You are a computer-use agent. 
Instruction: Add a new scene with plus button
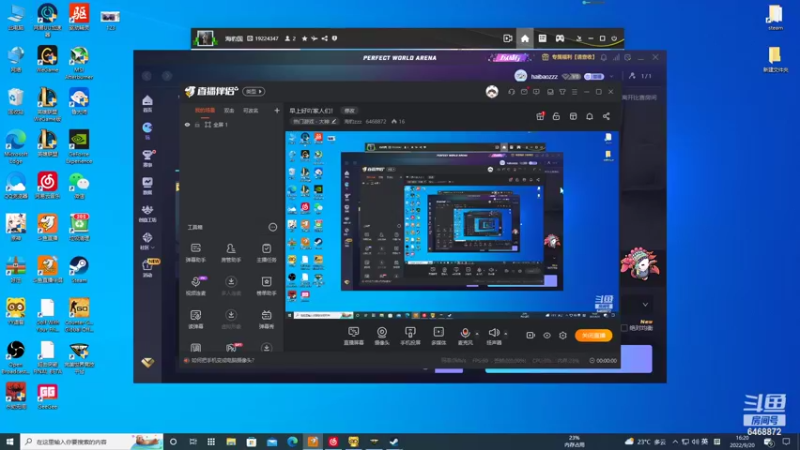pos(277,110)
